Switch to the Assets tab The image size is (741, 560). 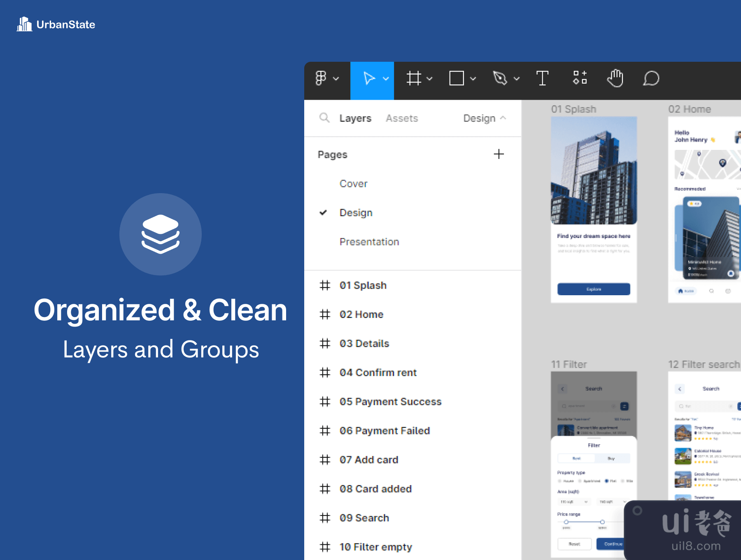[402, 119]
